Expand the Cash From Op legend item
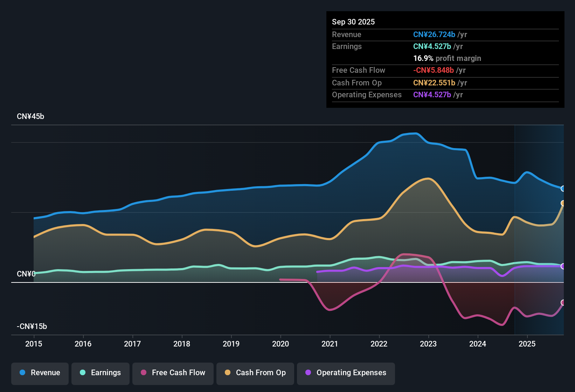Viewport: 575px width, 392px height. (255, 373)
